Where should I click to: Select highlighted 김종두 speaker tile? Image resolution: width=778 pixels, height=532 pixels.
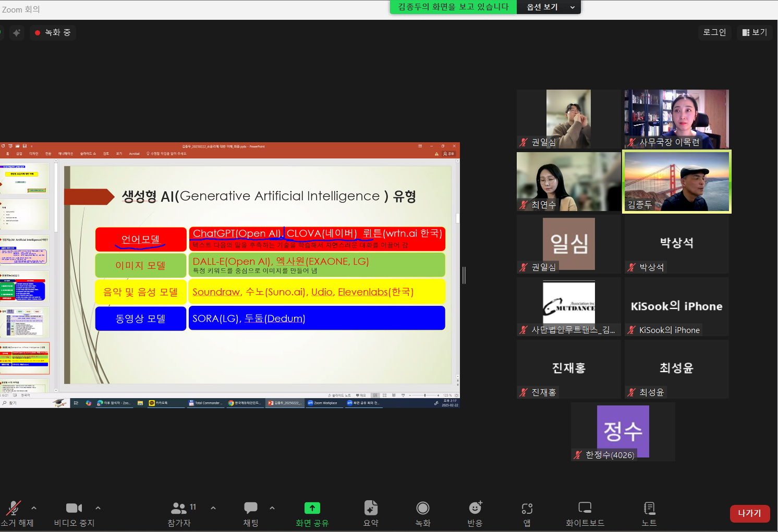(676, 181)
